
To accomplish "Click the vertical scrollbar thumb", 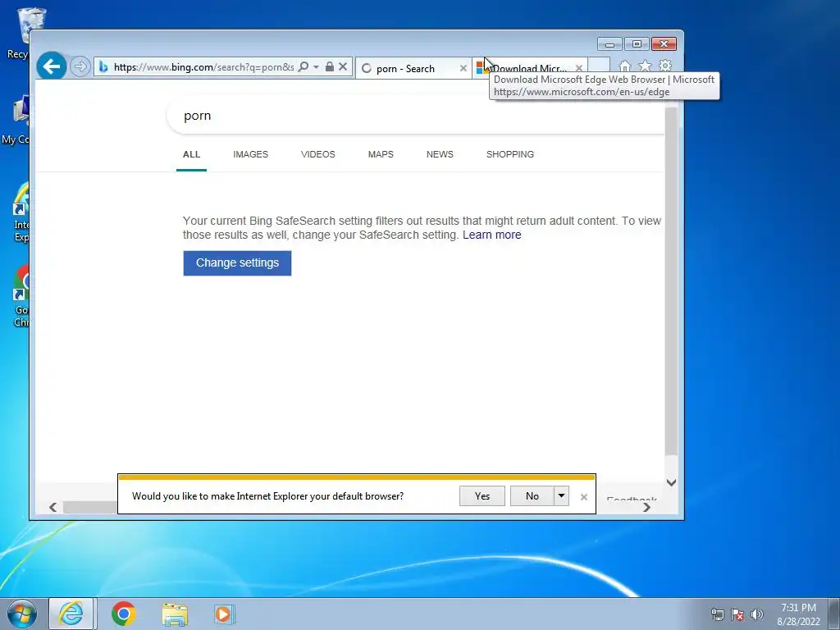I will point(671,281).
